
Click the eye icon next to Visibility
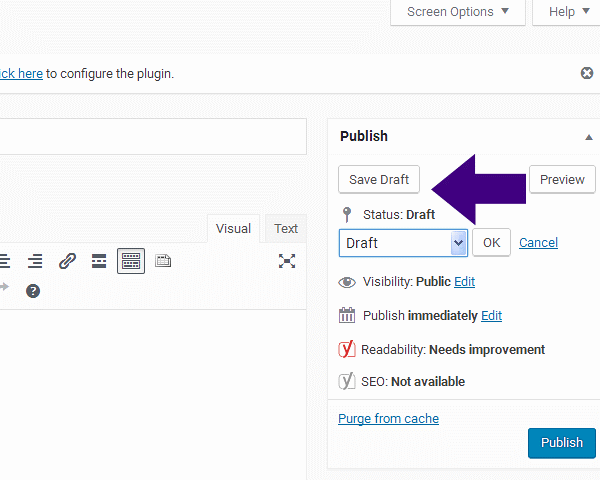point(347,282)
